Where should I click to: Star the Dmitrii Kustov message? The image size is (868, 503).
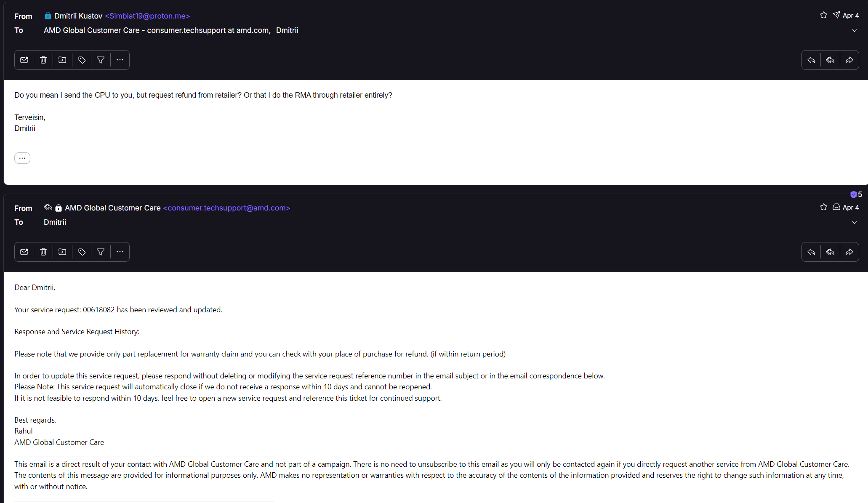point(824,15)
